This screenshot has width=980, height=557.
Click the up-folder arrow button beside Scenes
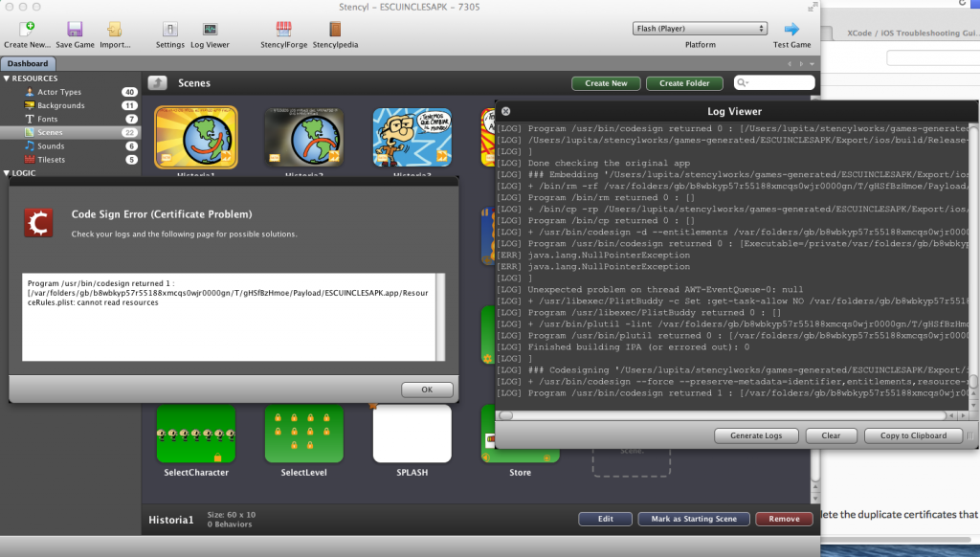point(158,82)
